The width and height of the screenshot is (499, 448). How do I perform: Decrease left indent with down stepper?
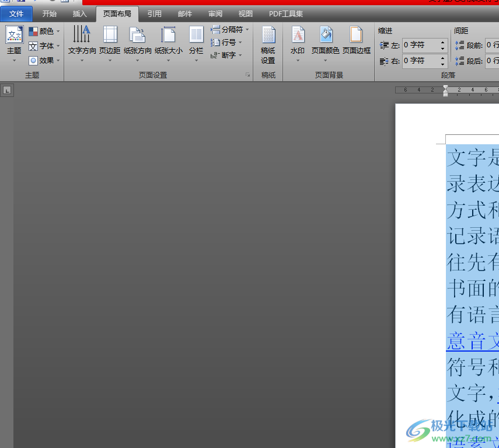click(x=442, y=48)
